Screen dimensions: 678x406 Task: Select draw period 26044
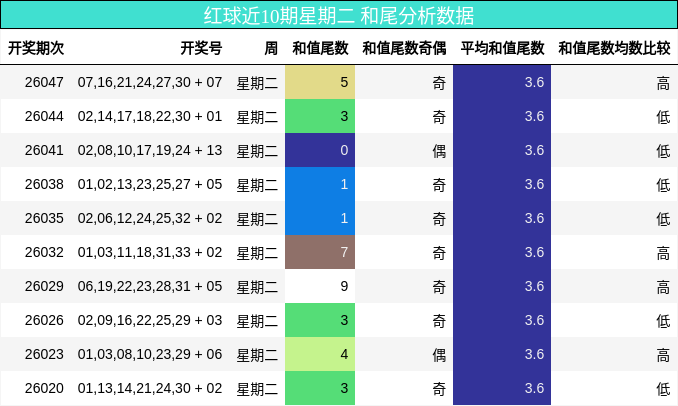44,116
